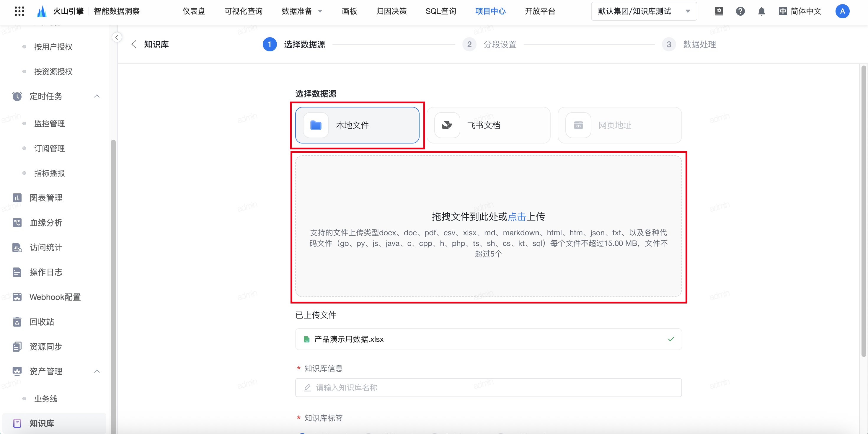Click the notification bell icon
The image size is (868, 434).
[761, 12]
